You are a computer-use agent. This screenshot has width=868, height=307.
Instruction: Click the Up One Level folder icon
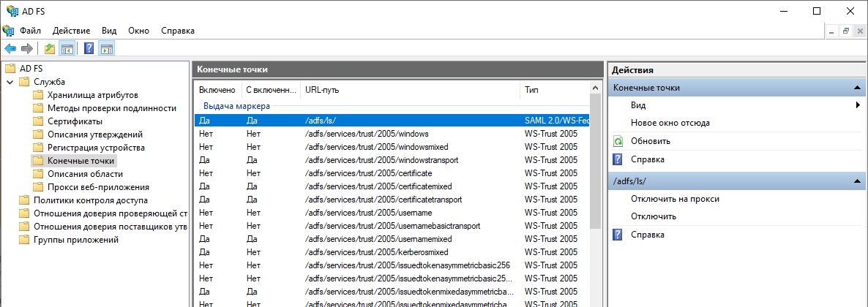tap(50, 49)
